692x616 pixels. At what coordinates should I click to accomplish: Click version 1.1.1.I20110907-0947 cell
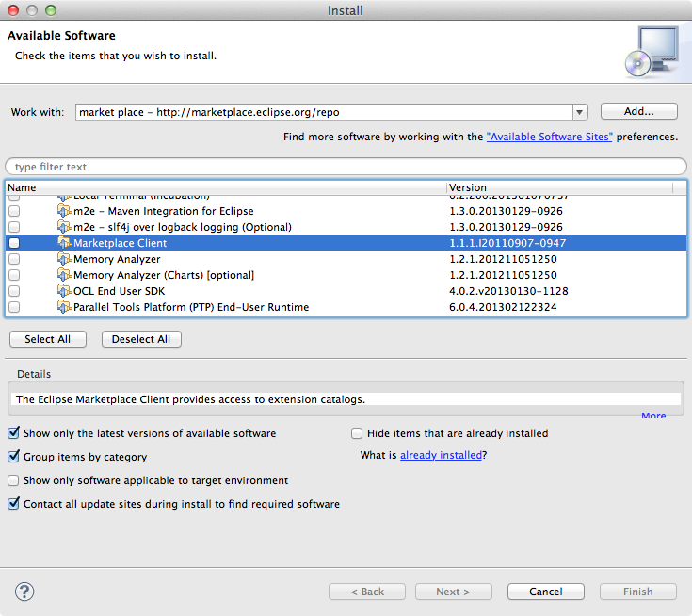click(507, 243)
